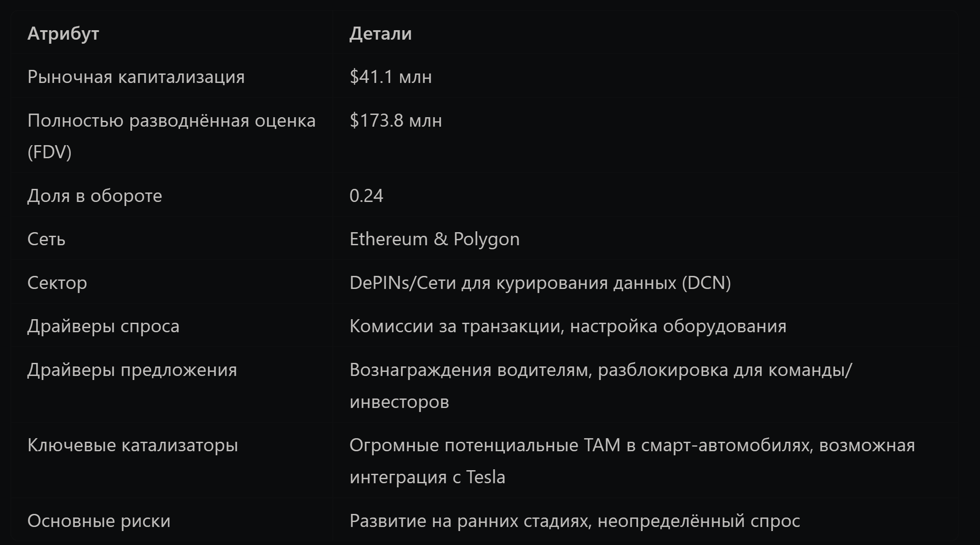Viewport: 980px width, 545px height.
Task: Select the DePINs/Сети для курирования данных cell
Action: [x=540, y=283]
